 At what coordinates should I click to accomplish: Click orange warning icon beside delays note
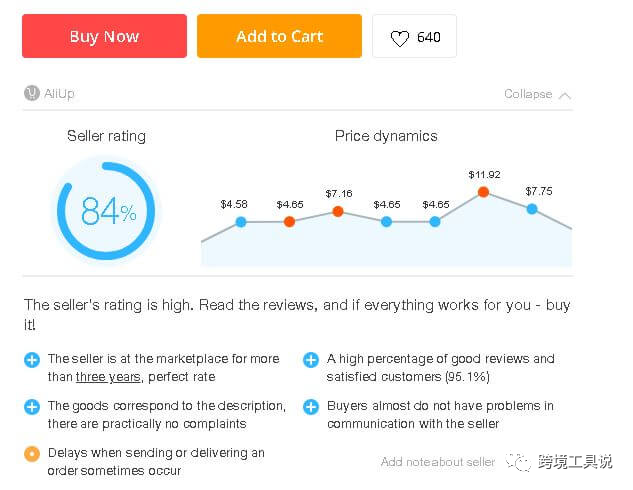coord(32,454)
